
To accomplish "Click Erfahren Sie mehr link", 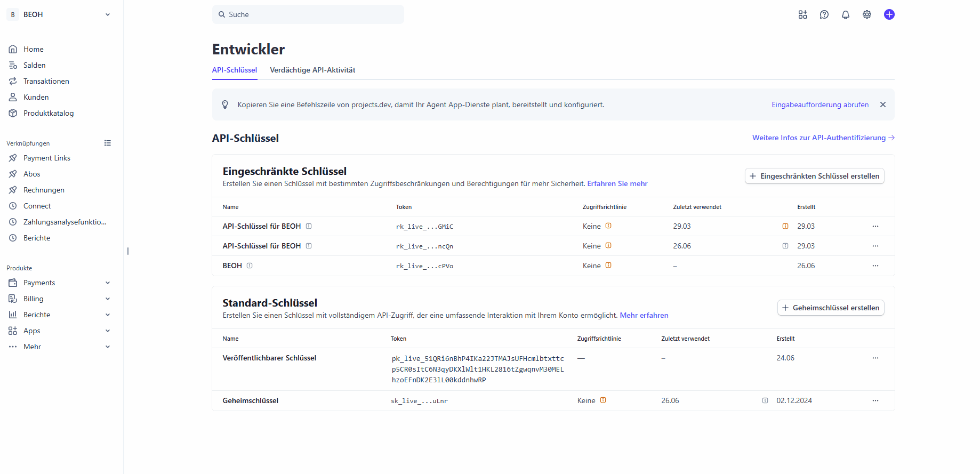I will click(617, 183).
